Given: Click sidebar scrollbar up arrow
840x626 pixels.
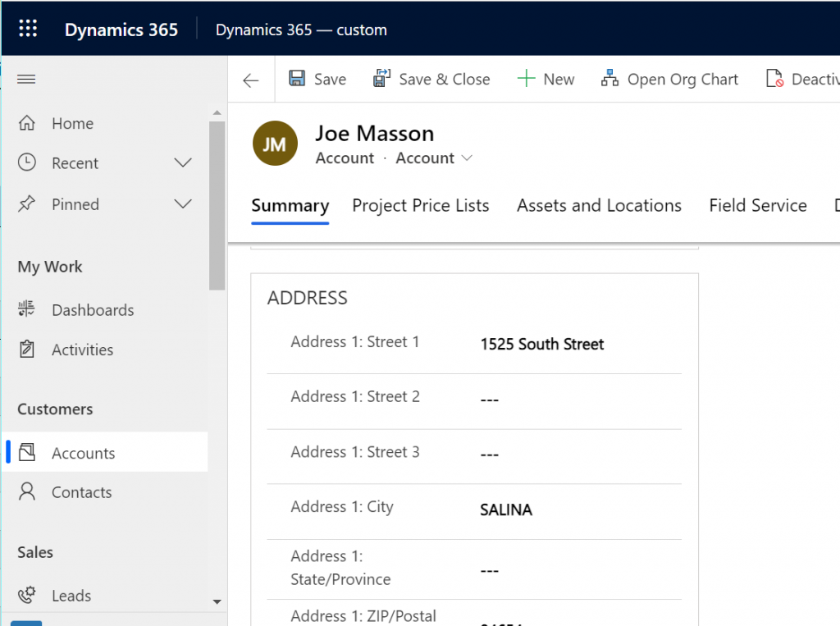Looking at the screenshot, I should (x=217, y=112).
